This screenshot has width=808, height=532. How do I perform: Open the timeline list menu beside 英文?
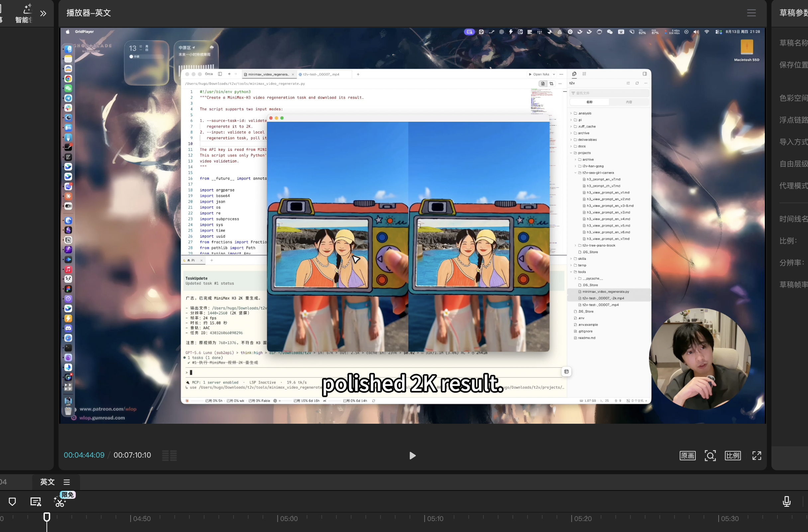[x=67, y=482]
